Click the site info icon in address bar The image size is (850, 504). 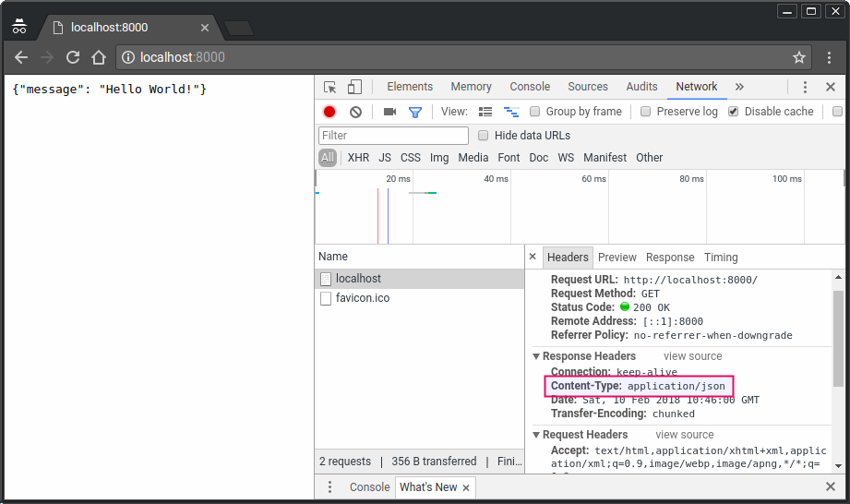pos(128,57)
